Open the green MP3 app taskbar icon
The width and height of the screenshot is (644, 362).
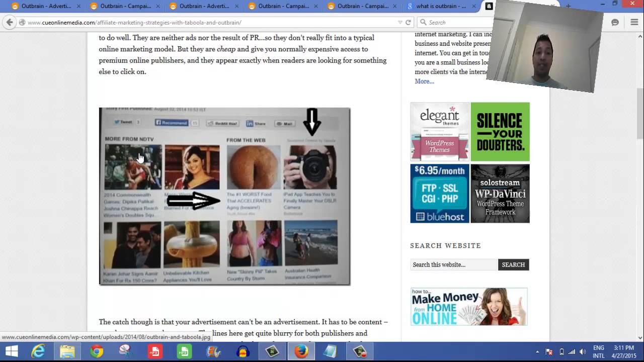click(184, 351)
